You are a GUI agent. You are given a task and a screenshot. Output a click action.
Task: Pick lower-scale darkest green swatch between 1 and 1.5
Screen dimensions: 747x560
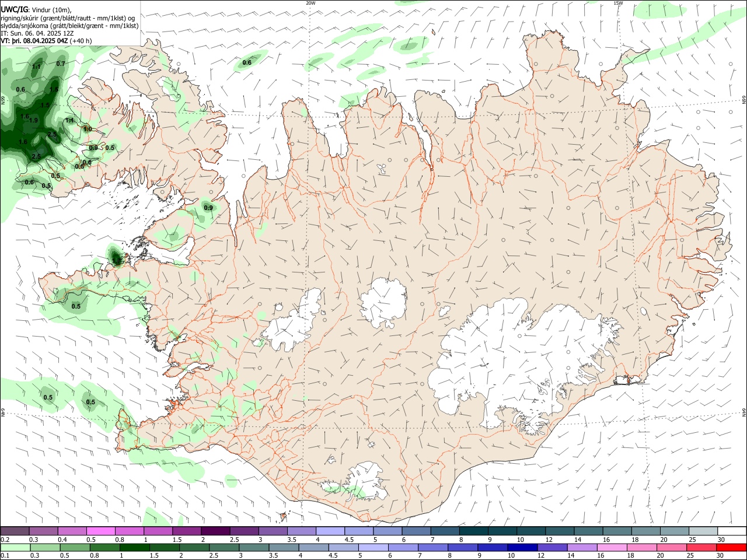[x=134, y=548]
